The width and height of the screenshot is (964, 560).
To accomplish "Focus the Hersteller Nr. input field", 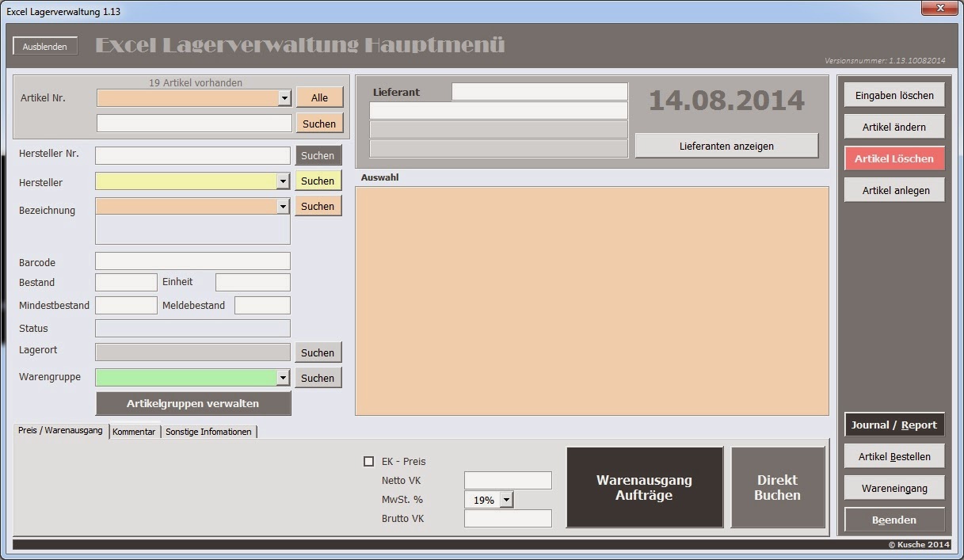I will pos(192,155).
